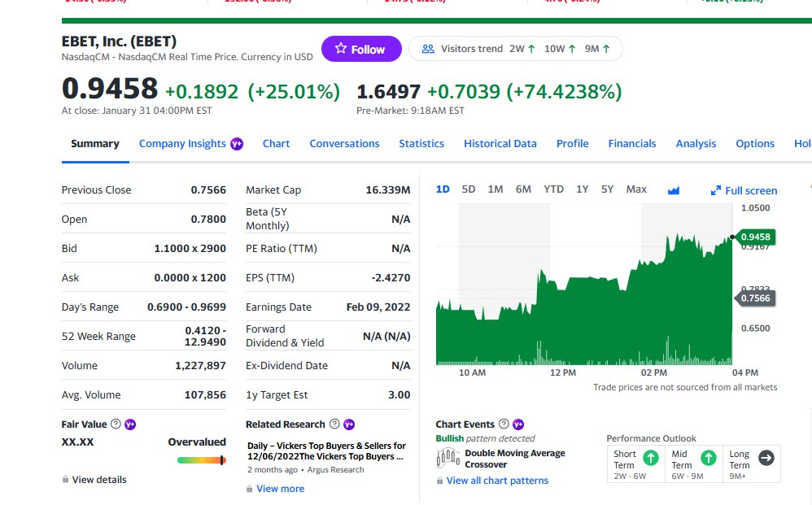Screen dimensions: 812x505
Task: Click the Related Research help question icon
Action: (x=334, y=424)
